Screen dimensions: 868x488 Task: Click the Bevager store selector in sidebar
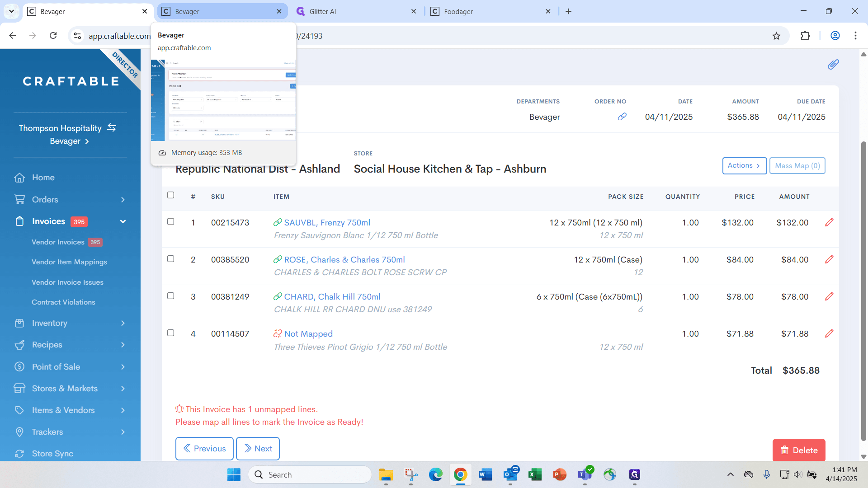tap(69, 141)
